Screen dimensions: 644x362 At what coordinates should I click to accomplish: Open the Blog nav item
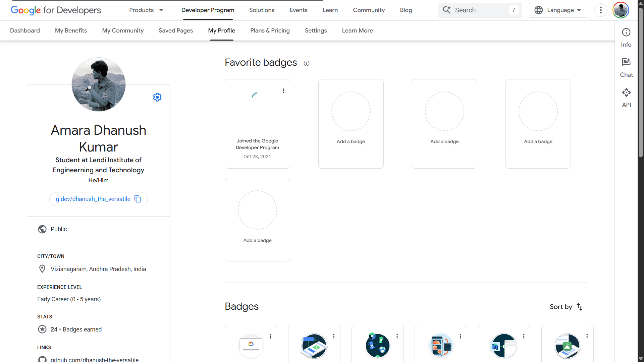tap(406, 10)
